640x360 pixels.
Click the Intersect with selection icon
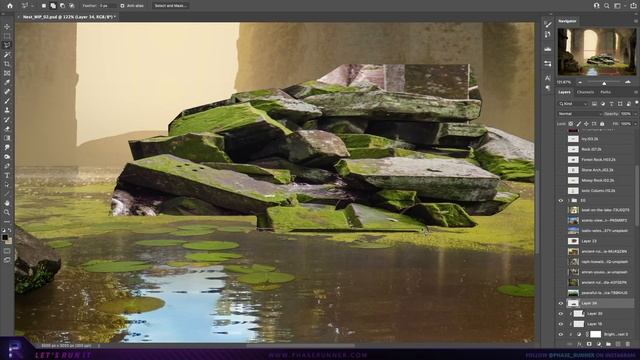tap(72, 6)
